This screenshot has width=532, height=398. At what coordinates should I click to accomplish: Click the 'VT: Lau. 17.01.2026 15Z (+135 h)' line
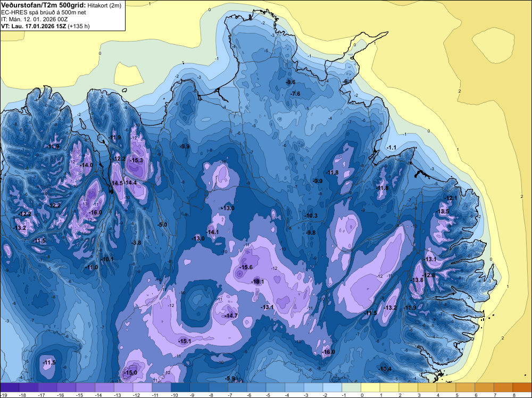point(45,26)
